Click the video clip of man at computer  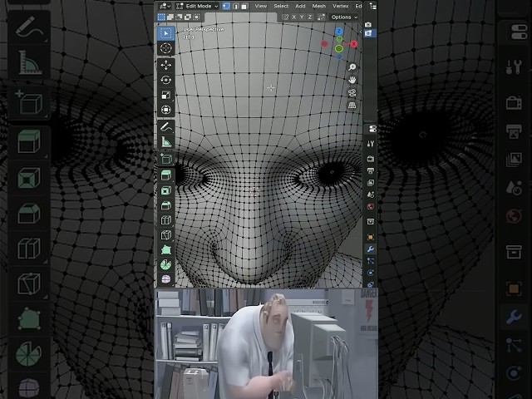click(x=266, y=343)
